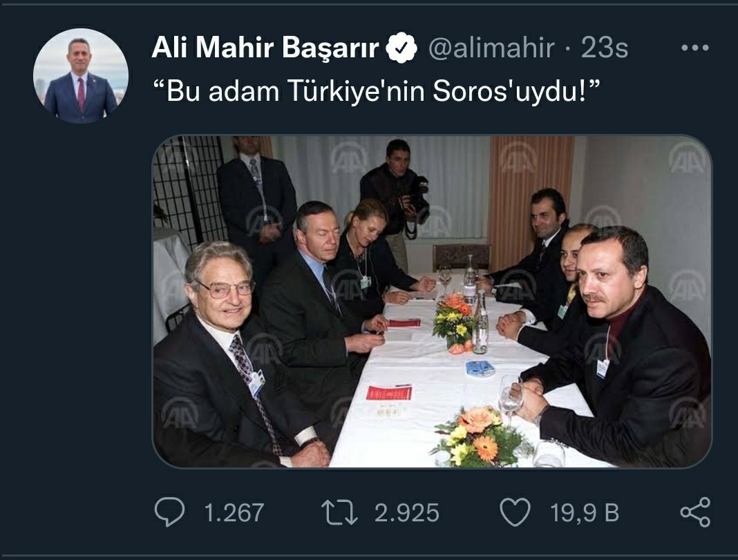Click the standing man in suit behind table
This screenshot has height=560, width=738.
click(257, 197)
